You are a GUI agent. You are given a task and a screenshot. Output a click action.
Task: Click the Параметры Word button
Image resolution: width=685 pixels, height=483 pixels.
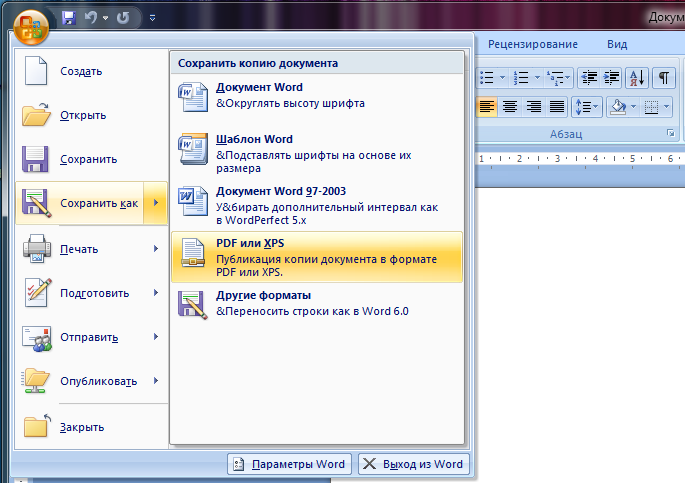point(289,464)
